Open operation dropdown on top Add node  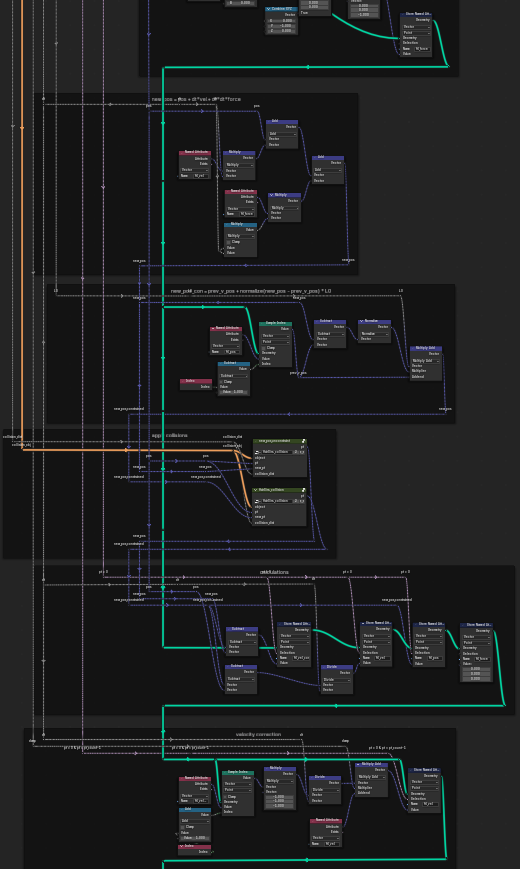coord(282,134)
